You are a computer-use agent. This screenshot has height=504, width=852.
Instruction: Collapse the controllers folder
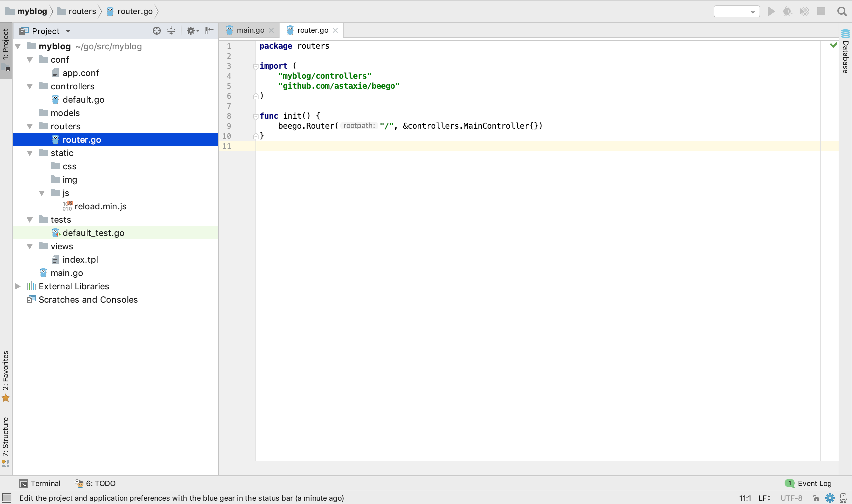click(30, 86)
